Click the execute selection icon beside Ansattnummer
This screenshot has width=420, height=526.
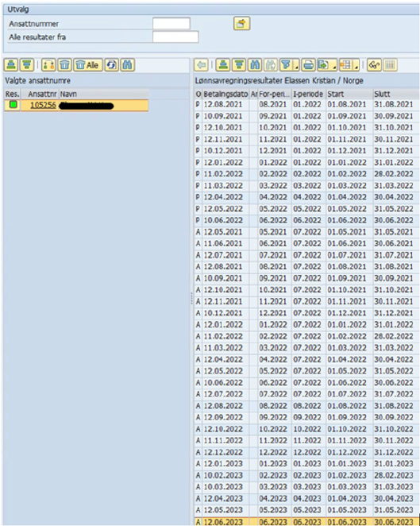coord(241,24)
